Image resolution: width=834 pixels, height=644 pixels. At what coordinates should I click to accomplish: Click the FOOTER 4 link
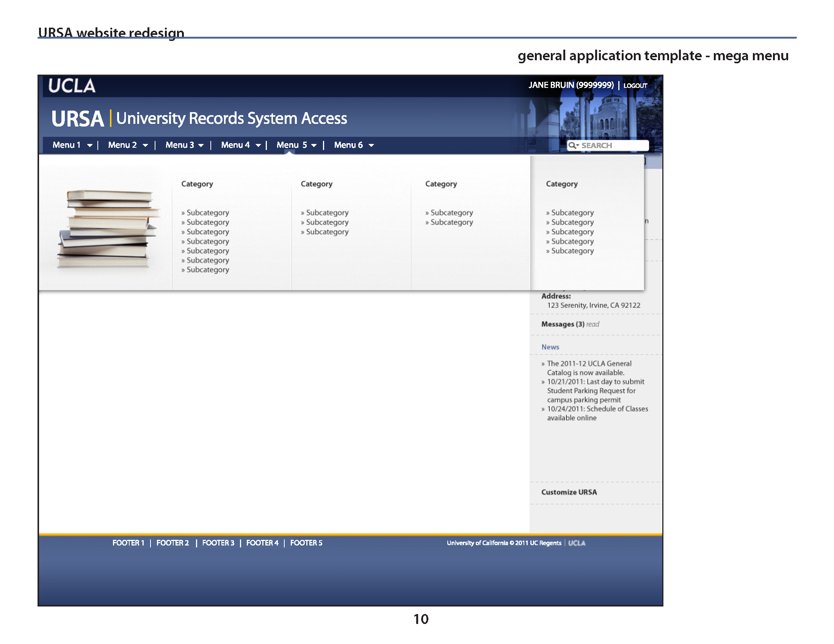pyautogui.click(x=262, y=543)
